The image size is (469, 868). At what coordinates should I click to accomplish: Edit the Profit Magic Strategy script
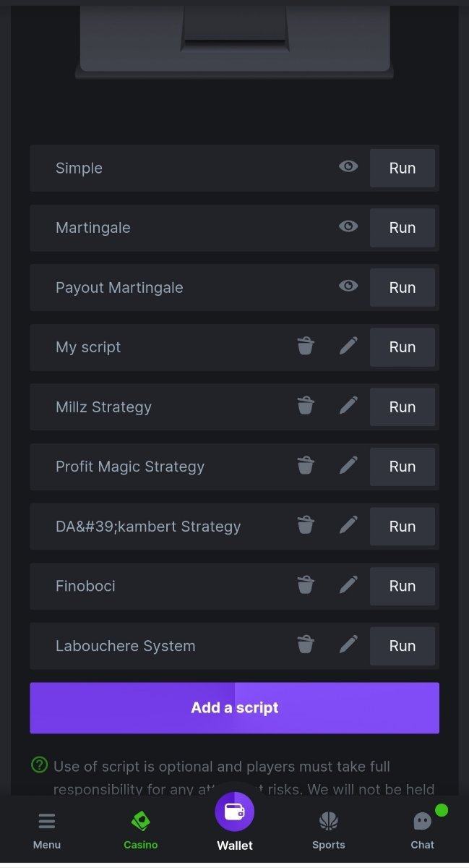tap(348, 467)
